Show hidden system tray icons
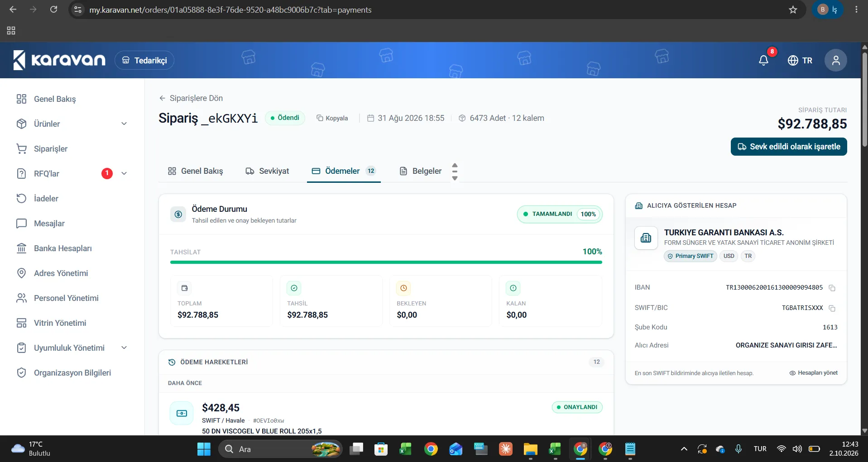Screen dimensions: 868x462 684,449
